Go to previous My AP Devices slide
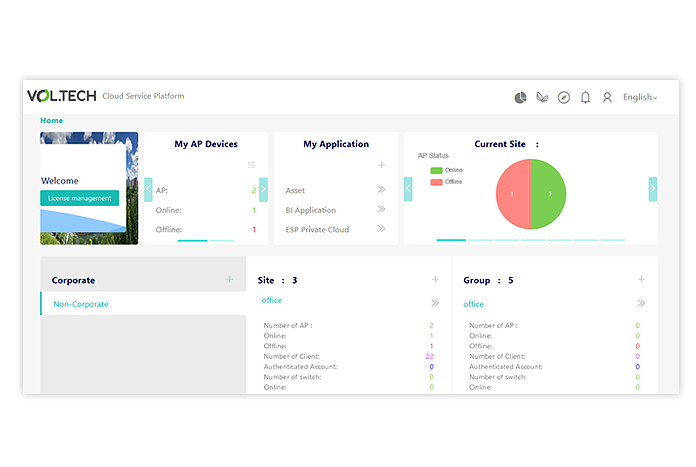The image size is (696, 467). [x=148, y=190]
